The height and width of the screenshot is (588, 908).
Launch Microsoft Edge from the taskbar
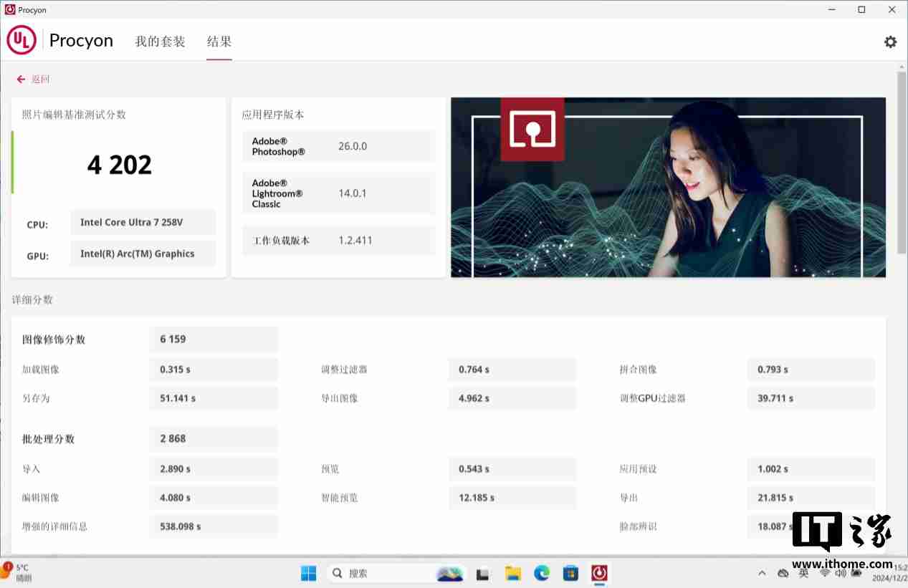point(541,573)
